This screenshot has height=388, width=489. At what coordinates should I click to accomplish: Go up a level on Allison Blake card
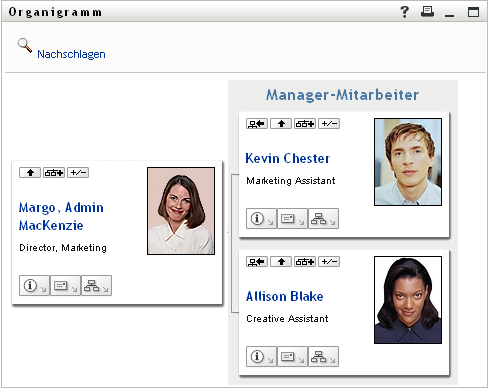coord(281,262)
